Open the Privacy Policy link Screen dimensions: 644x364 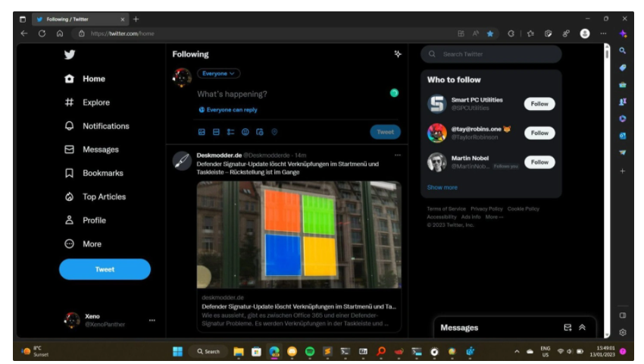(486, 209)
